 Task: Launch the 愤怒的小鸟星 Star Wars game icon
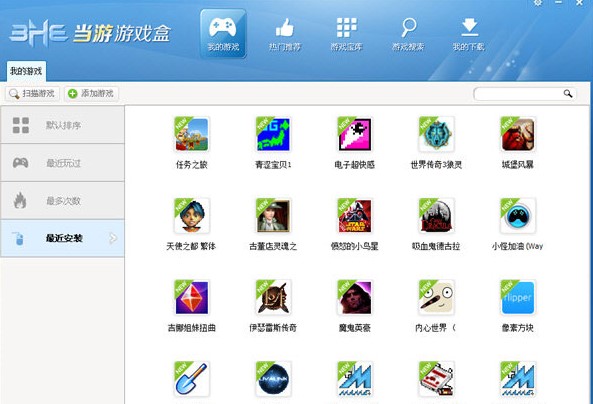(354, 216)
